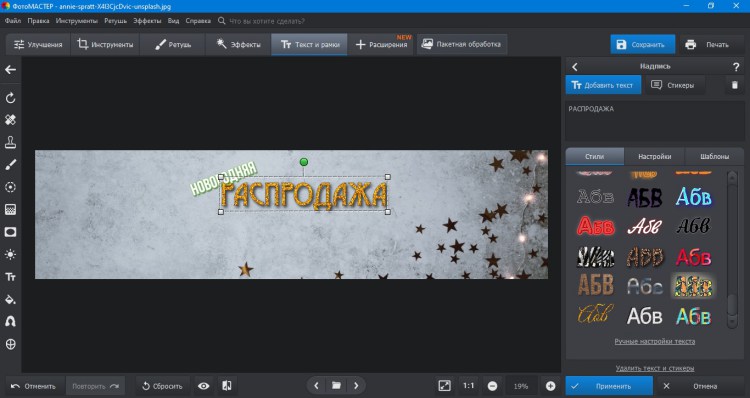Open the Текст и рамки tab
750x398 pixels.
point(309,44)
